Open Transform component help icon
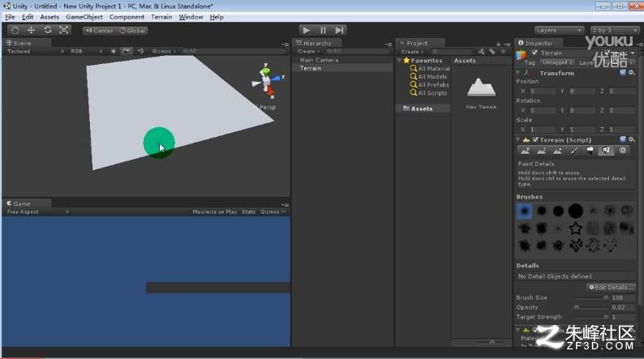This screenshot has height=359, width=644. (x=623, y=73)
